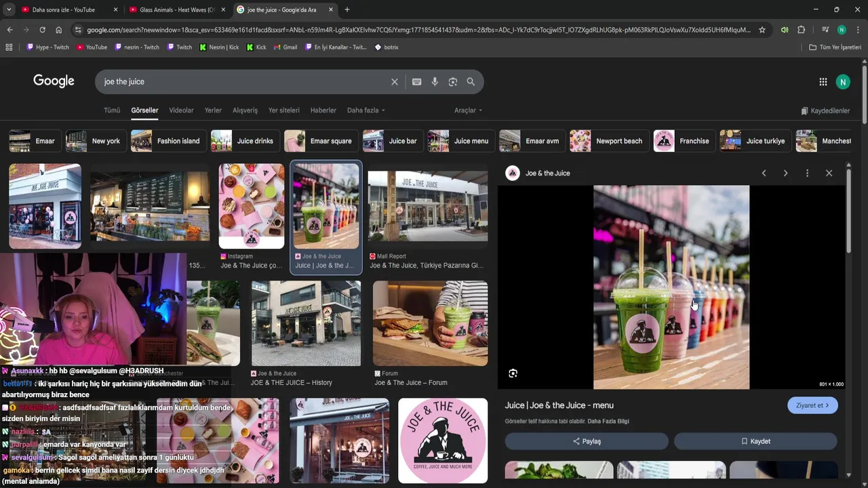Open Tüm Yer İşaretleri folder

point(835,47)
